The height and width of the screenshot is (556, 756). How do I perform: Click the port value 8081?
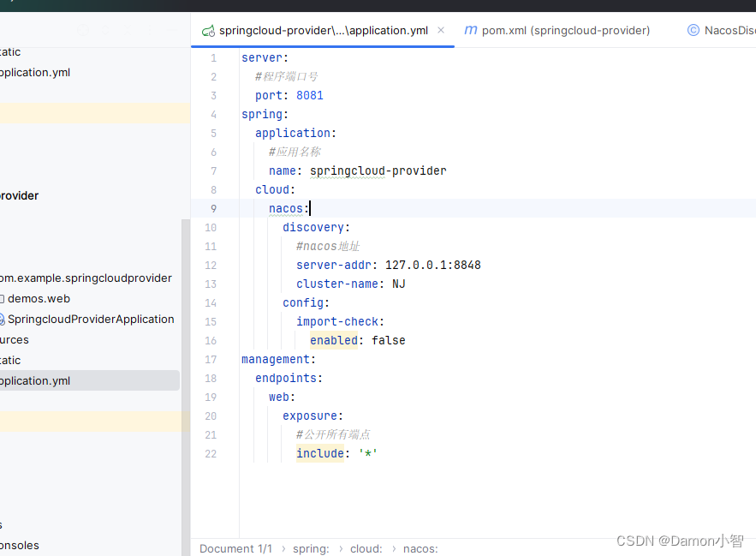click(310, 96)
